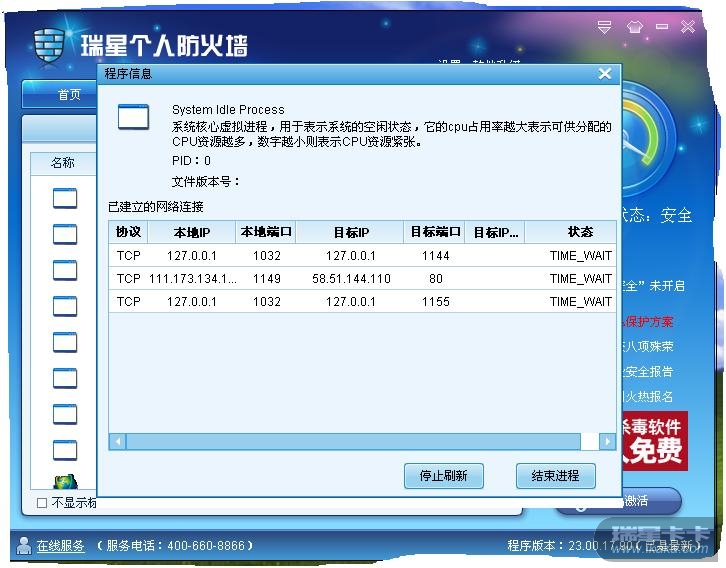This screenshot has width=726, height=568.
Task: Open the skin changer shirt icon
Action: 634,27
